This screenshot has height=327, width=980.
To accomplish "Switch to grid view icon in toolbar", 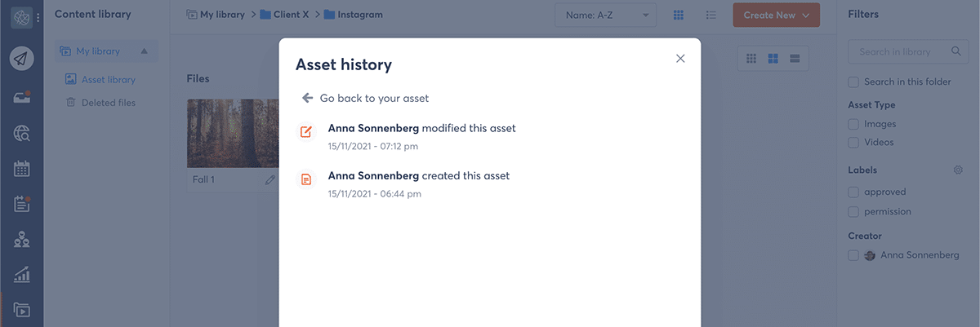I will tap(679, 15).
